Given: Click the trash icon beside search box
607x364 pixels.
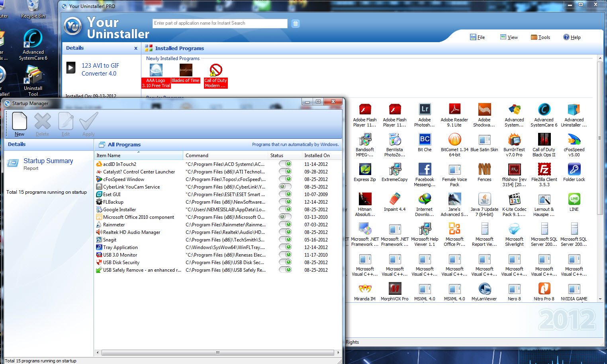Looking at the screenshot, I should (x=296, y=23).
